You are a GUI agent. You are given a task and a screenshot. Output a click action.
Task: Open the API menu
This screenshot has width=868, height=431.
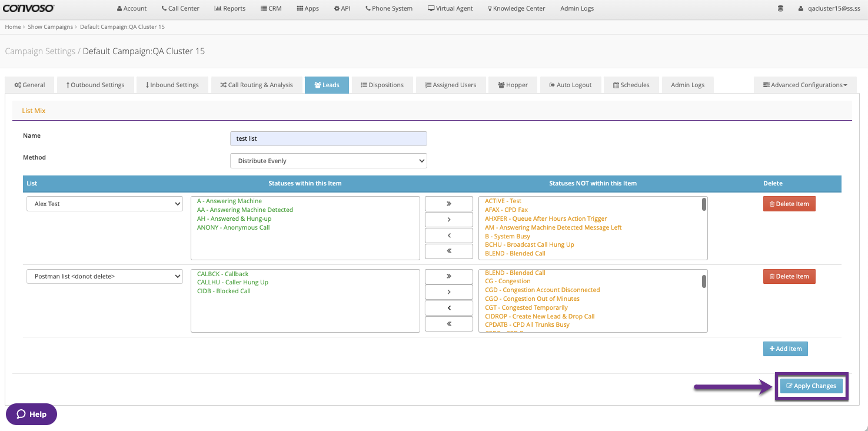pyautogui.click(x=342, y=9)
